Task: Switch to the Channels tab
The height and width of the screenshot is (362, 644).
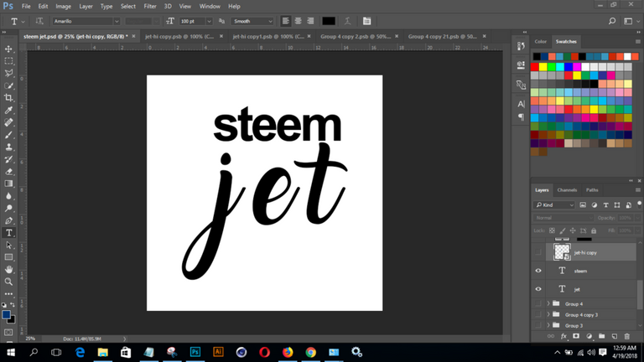Action: (568, 190)
